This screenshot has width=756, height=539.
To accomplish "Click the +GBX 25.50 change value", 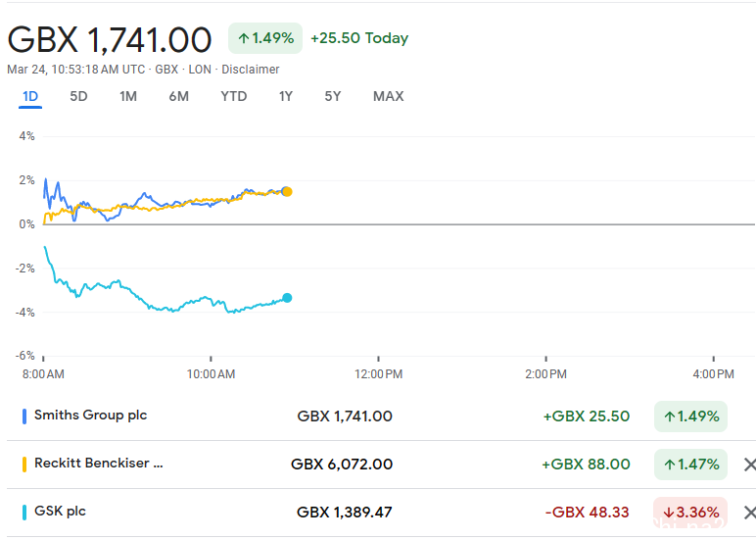I will coord(587,416).
